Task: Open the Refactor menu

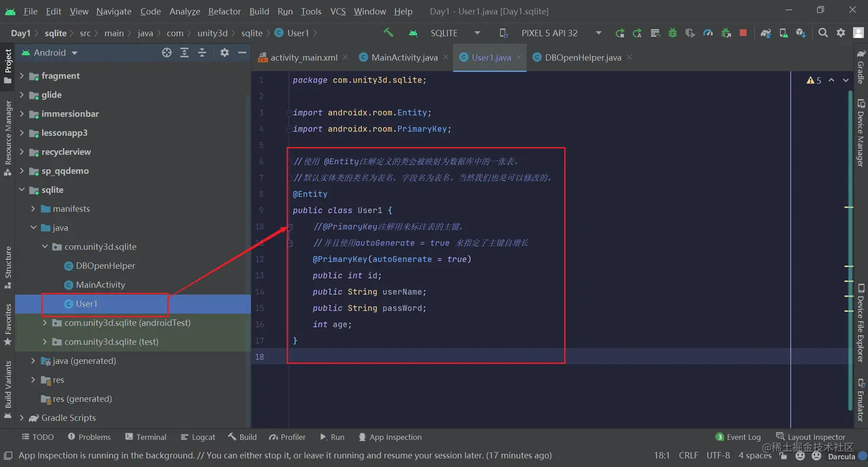Action: click(224, 11)
